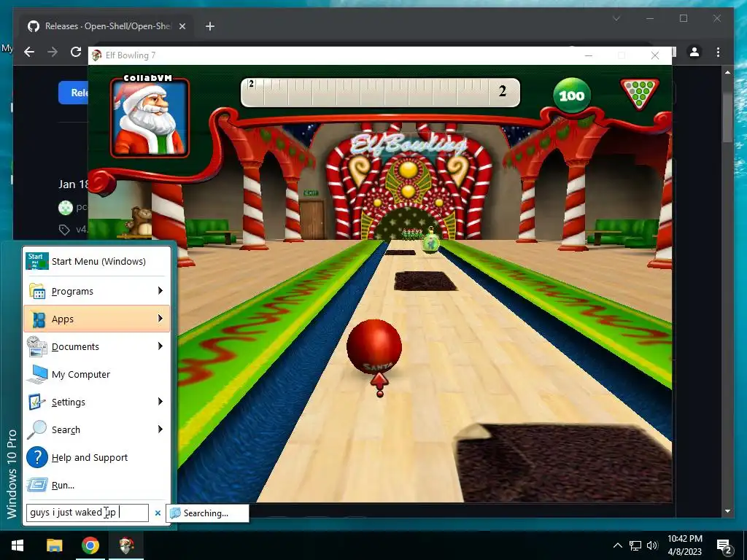747x560 pixels.
Task: Click the Programs folder icon
Action: tap(37, 291)
